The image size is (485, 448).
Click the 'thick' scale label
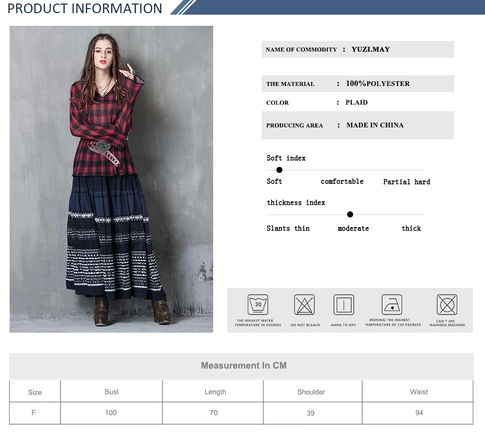click(411, 229)
